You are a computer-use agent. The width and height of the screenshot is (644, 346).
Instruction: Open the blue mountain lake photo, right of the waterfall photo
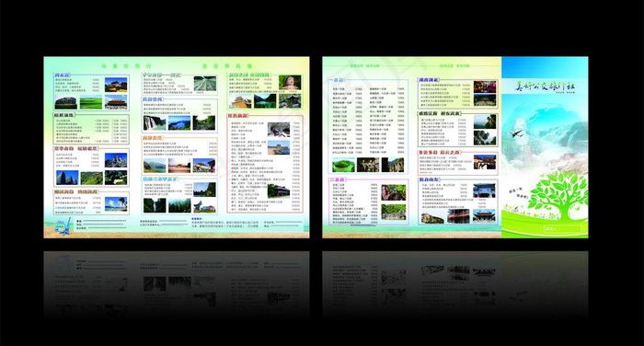(x=179, y=123)
